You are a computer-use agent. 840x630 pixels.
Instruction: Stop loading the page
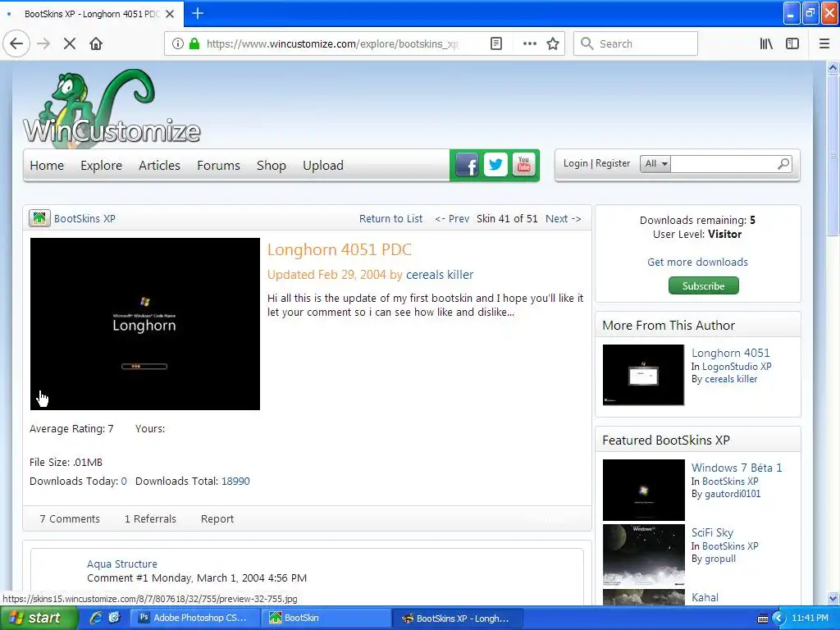pos(70,43)
